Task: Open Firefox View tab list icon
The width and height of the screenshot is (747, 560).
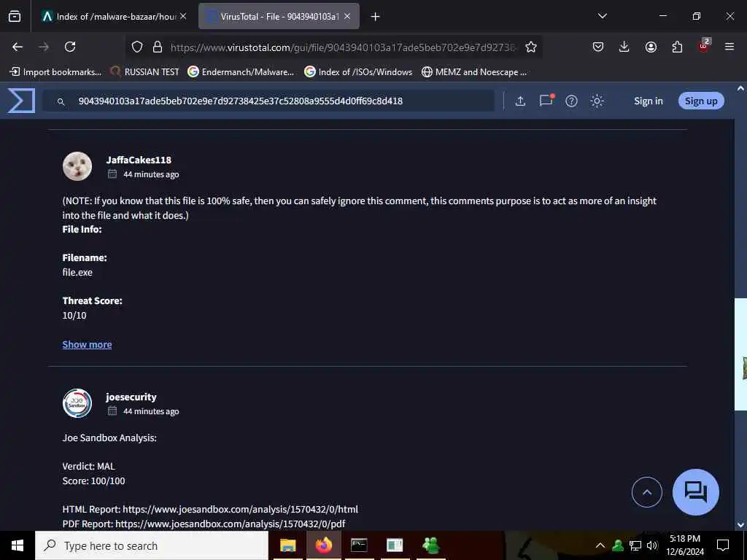Action: (15, 17)
